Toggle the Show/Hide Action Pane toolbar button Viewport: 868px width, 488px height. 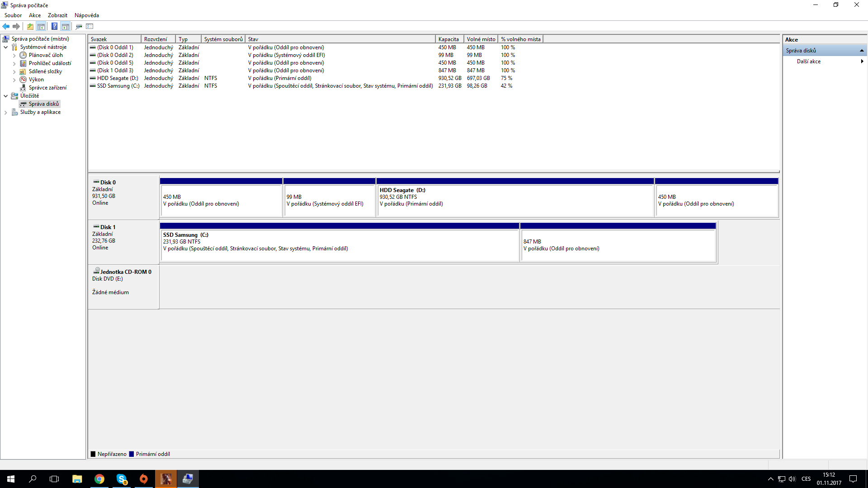[66, 26]
